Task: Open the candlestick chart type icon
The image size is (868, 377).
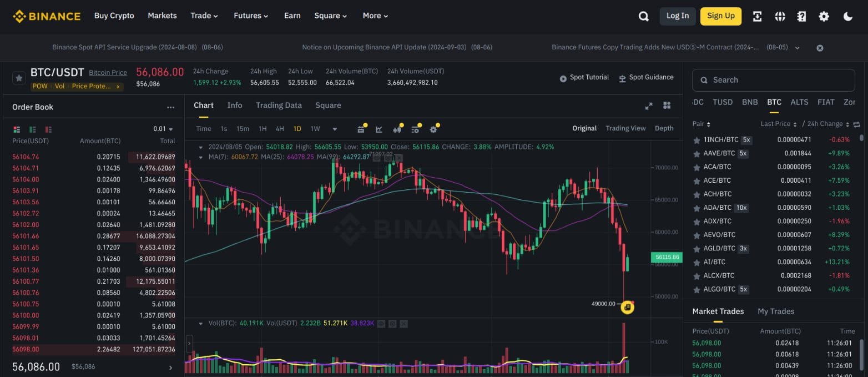Action: (397, 129)
